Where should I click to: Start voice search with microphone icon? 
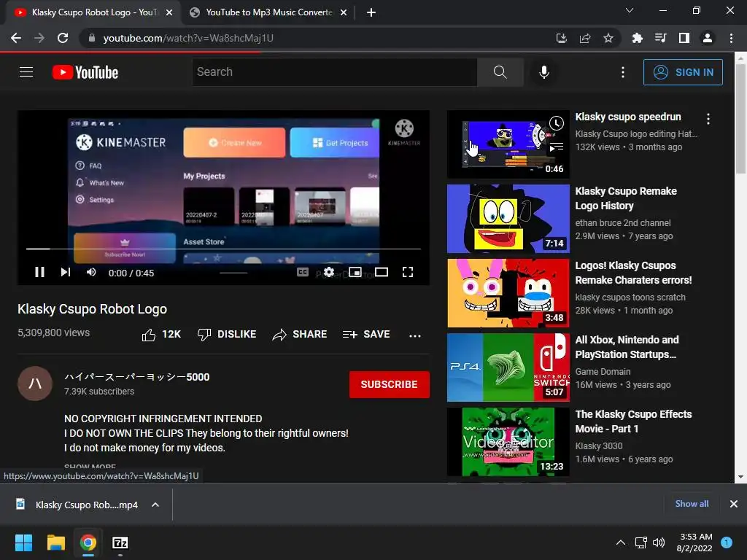point(543,72)
